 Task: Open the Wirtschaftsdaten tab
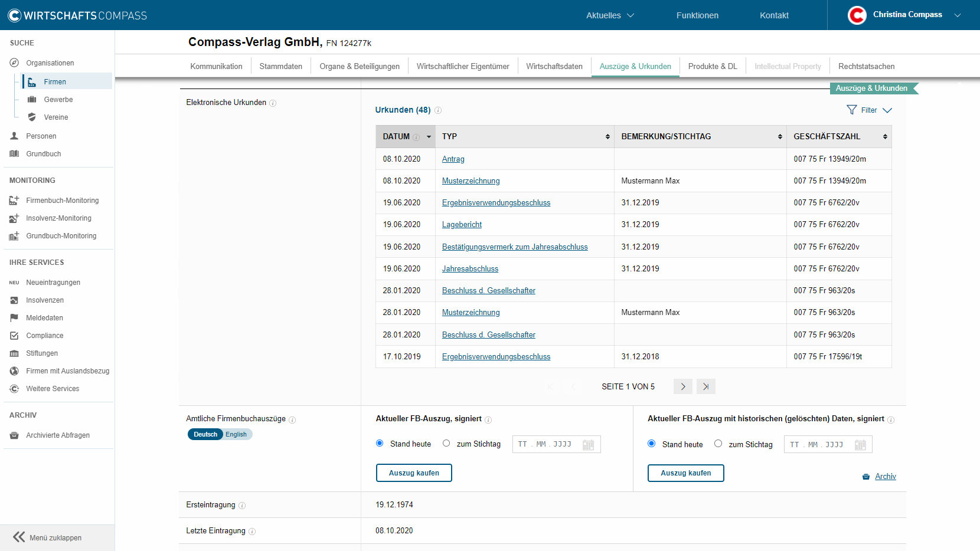click(x=554, y=66)
